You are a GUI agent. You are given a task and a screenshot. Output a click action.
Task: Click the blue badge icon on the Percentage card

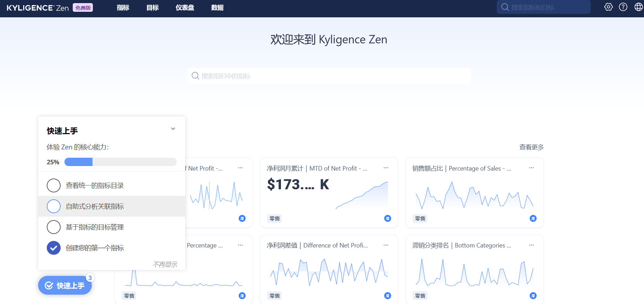coord(242,296)
